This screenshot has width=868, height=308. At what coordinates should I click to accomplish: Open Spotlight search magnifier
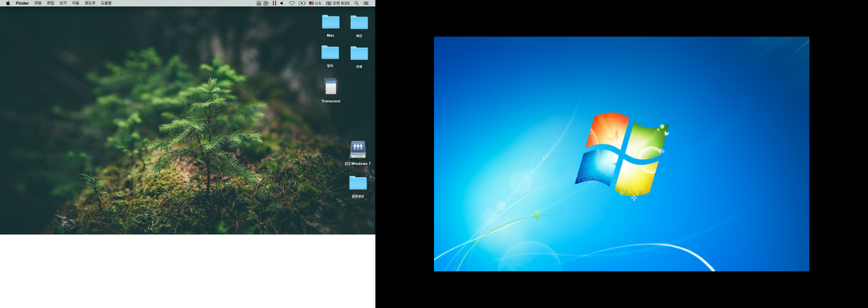357,3
